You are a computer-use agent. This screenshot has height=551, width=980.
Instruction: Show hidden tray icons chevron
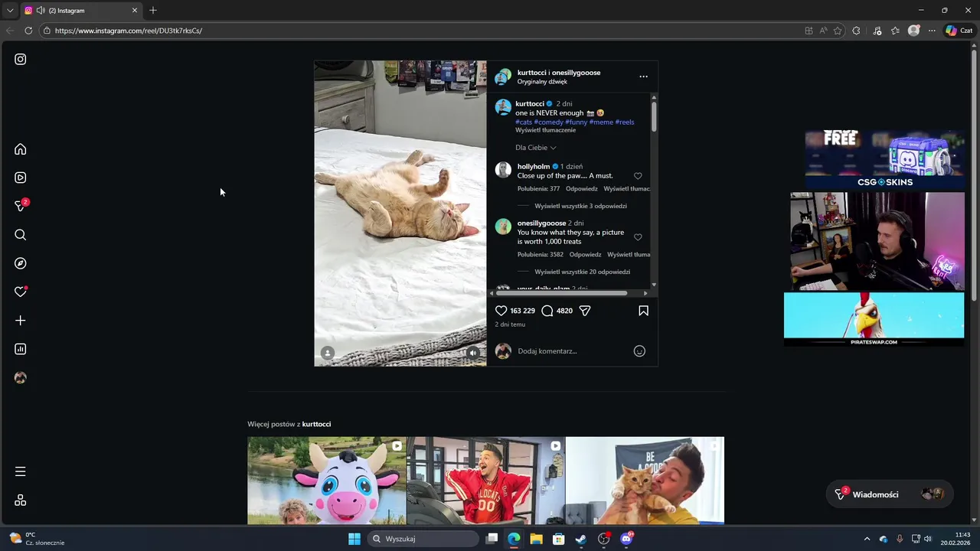[867, 539]
